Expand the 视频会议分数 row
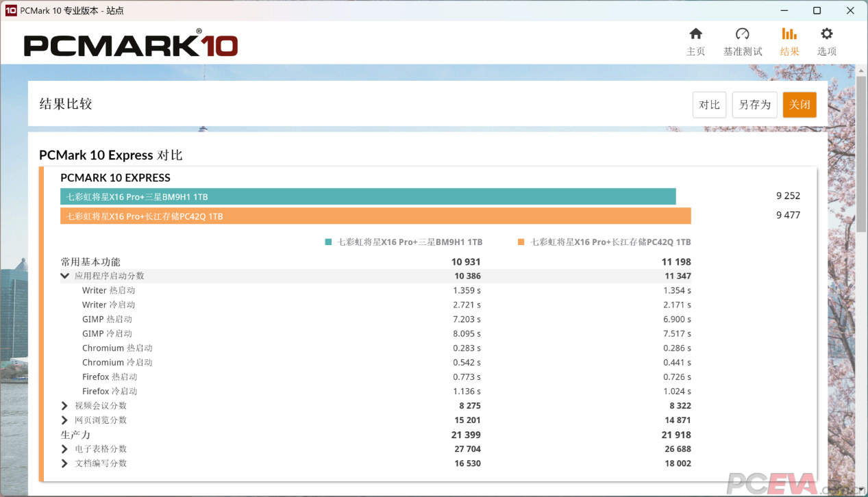868x497 pixels. [65, 406]
